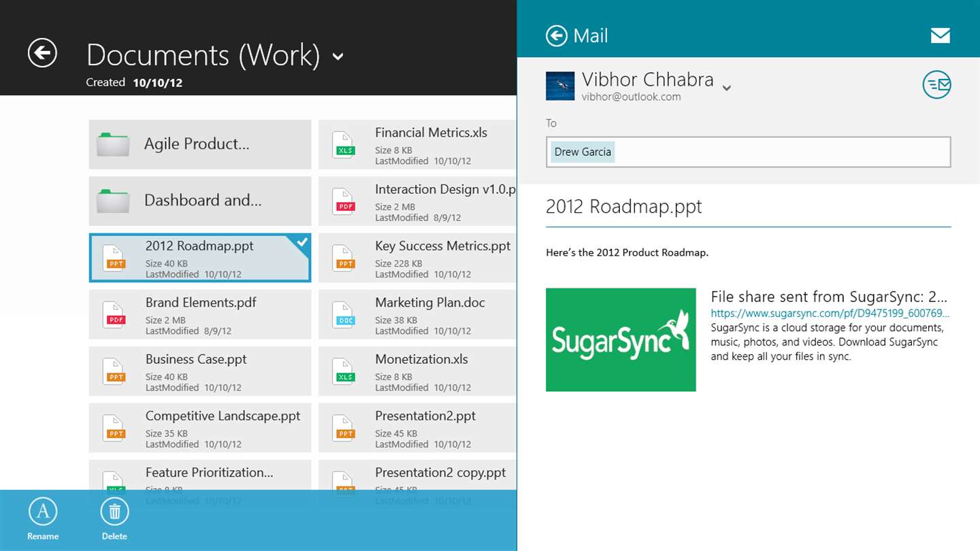Select Presentation2.ppt file name

pos(425,416)
